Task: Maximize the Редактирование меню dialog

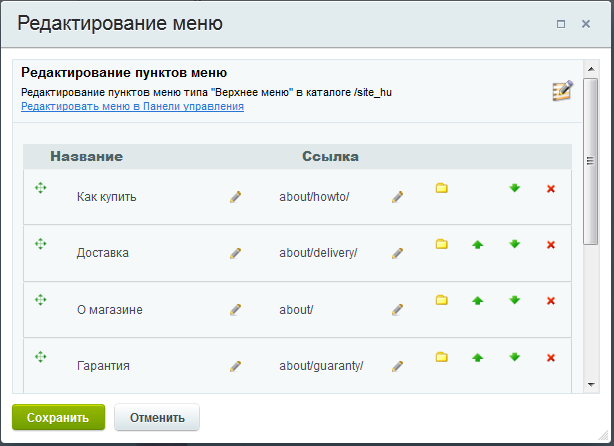Action: (561, 24)
